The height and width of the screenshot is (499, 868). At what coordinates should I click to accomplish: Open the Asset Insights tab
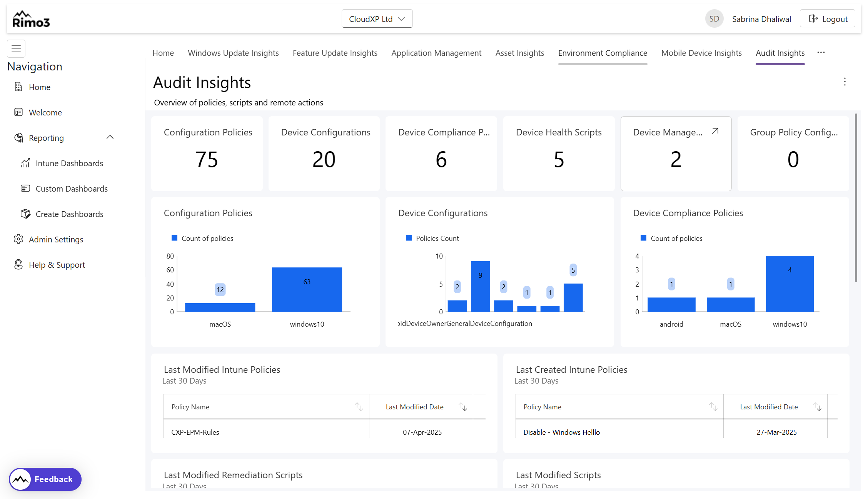click(519, 53)
